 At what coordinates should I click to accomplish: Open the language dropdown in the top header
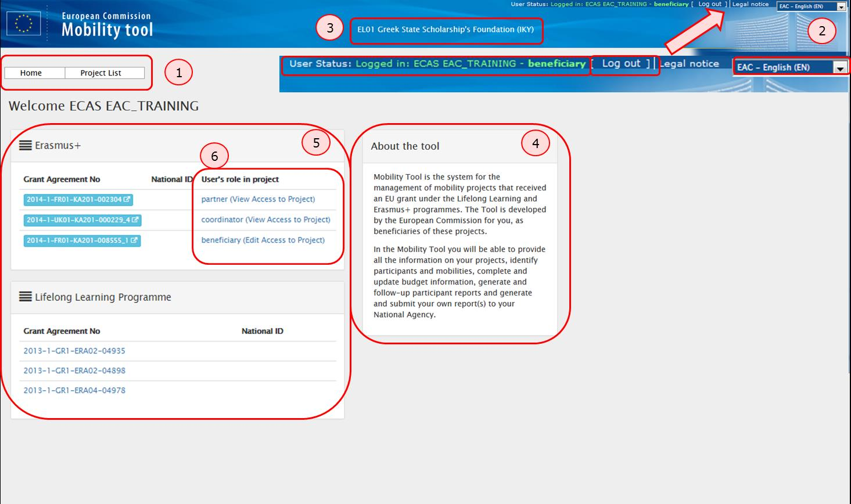[811, 6]
